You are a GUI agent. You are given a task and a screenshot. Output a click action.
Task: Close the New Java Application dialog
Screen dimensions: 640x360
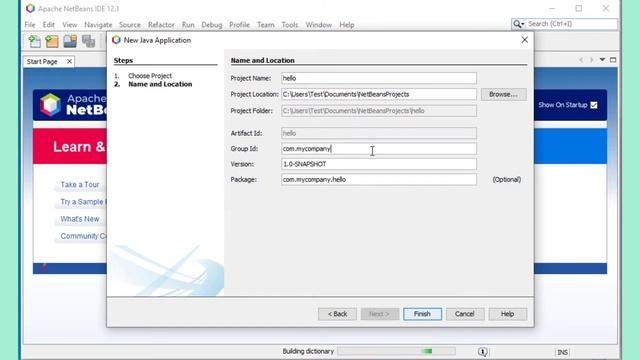524,40
